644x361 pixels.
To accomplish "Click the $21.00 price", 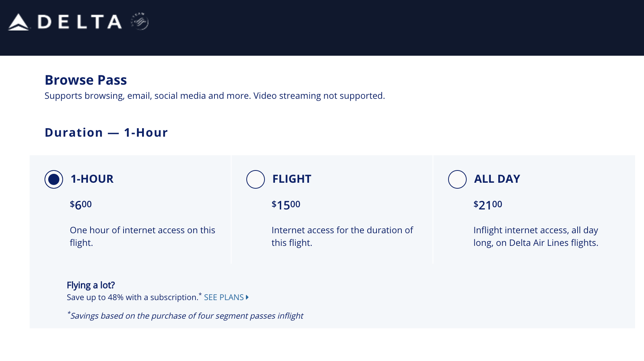I will pos(488,205).
